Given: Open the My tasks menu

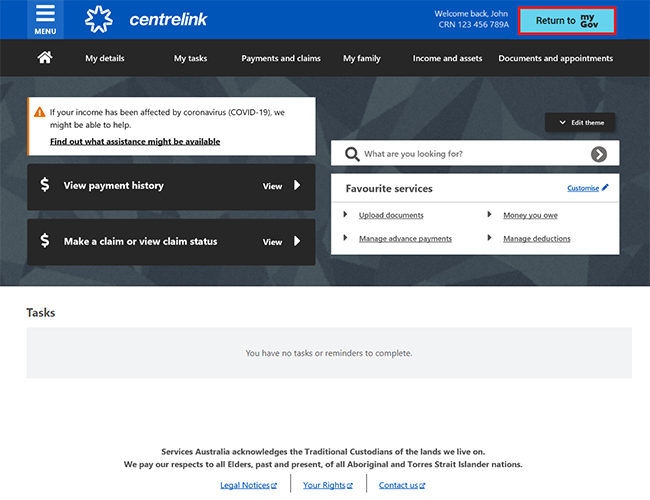Looking at the screenshot, I should tap(190, 58).
